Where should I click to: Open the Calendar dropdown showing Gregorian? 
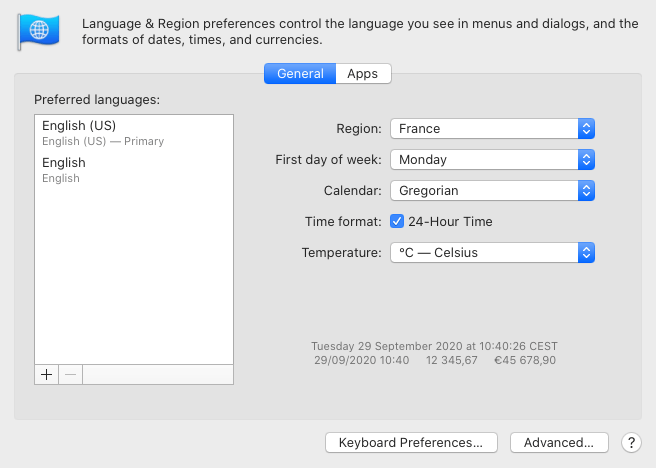(492, 190)
